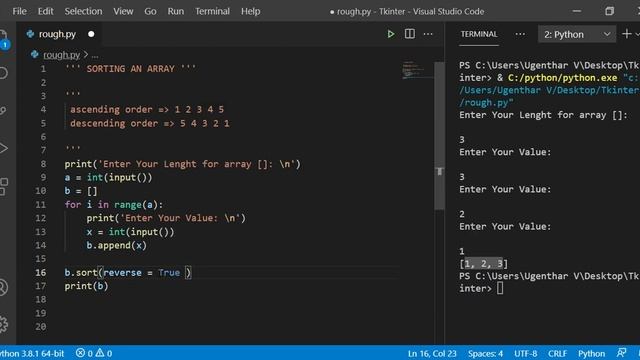This screenshot has height=360, width=640.
Task: Open the Help menu
Action: point(250,11)
